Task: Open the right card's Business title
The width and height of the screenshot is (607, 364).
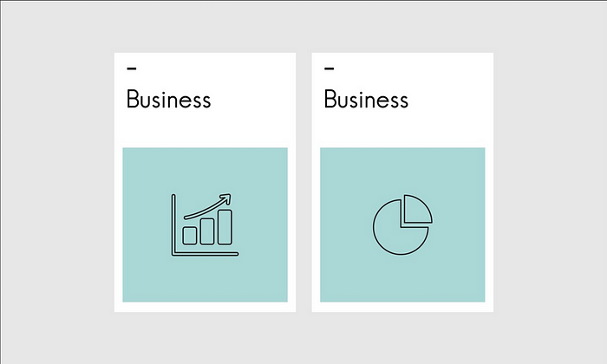Action: point(366,100)
